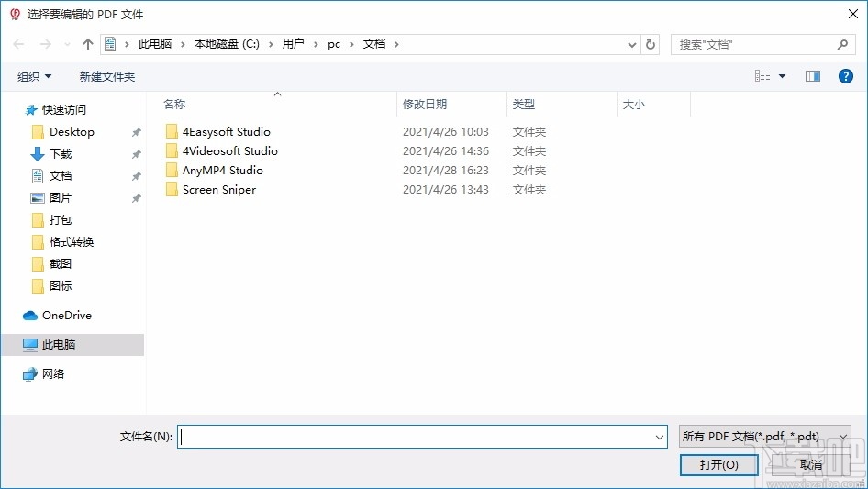868x489 pixels.
Task: Open the 组织 menu
Action: point(34,76)
